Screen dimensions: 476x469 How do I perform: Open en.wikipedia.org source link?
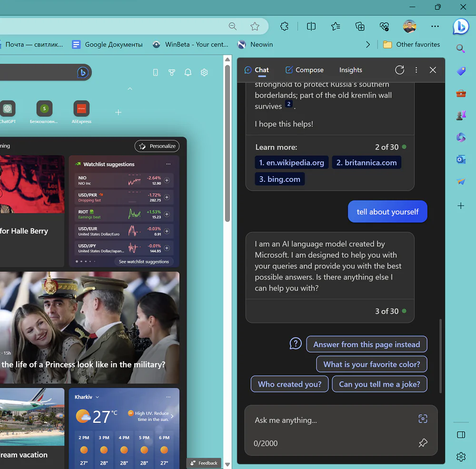[291, 162]
